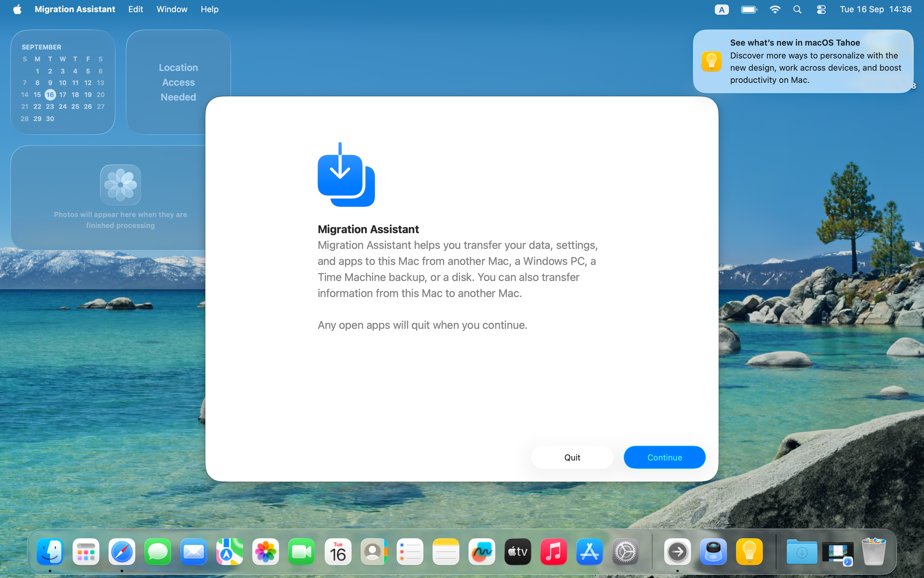Open App Store from the Dock

pyautogui.click(x=590, y=552)
